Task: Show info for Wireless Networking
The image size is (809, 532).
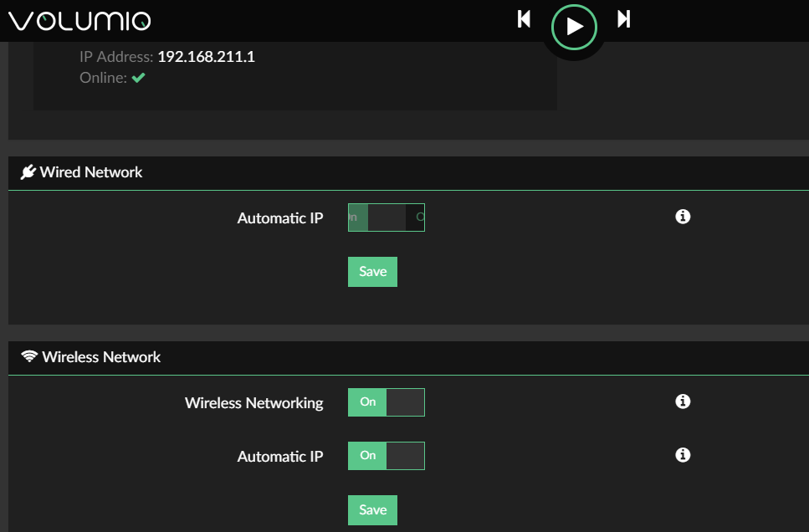Action: (x=683, y=401)
